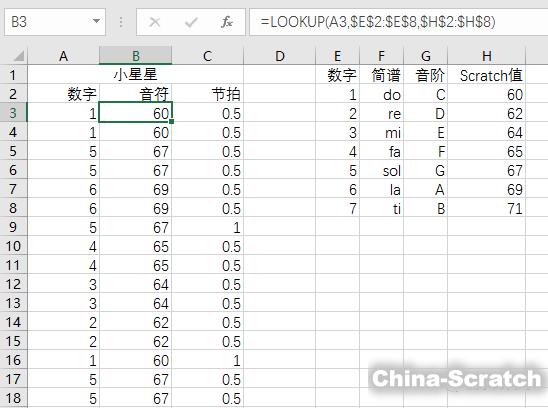Select the row 10 header
This screenshot has height=408, width=548.
coord(13,246)
